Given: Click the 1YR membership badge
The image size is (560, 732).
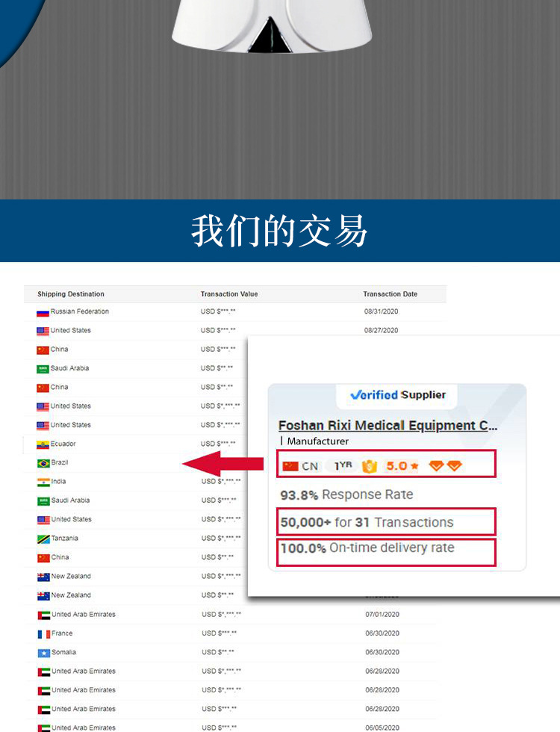Looking at the screenshot, I should pos(343,465).
